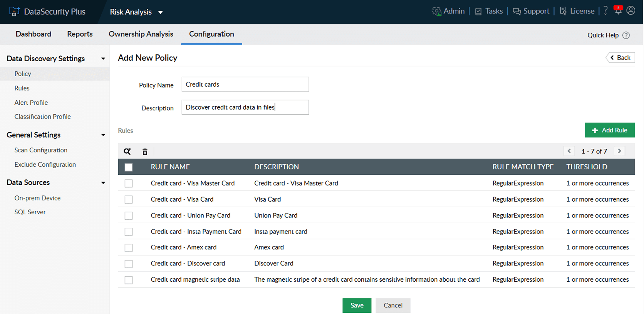Open the Admin settings icon

click(x=436, y=12)
